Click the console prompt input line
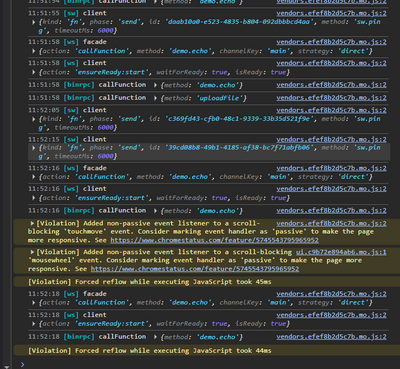Screen dimensions: 400x369 [207, 365]
